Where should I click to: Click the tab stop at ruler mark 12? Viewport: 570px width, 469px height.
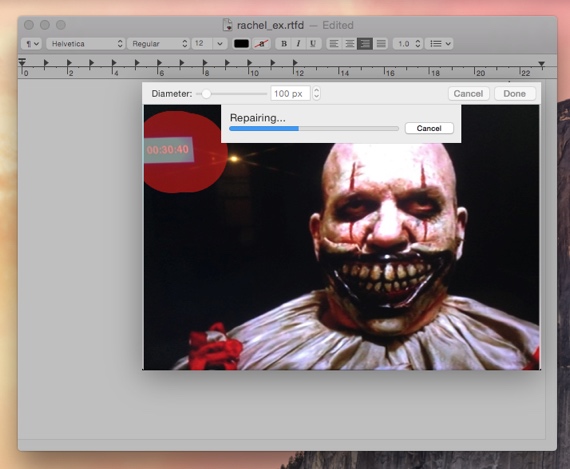point(295,63)
